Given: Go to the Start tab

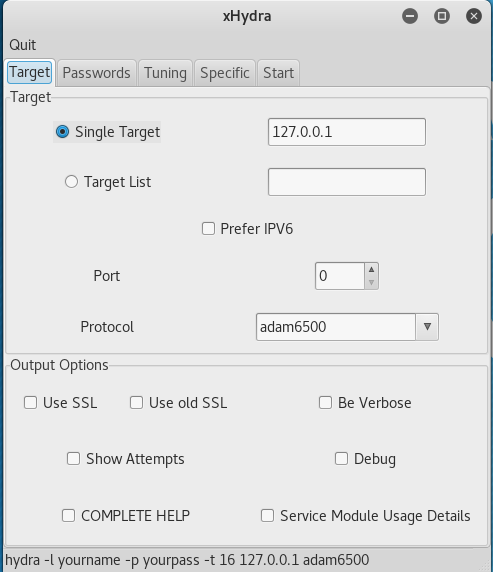Looking at the screenshot, I should [278, 73].
